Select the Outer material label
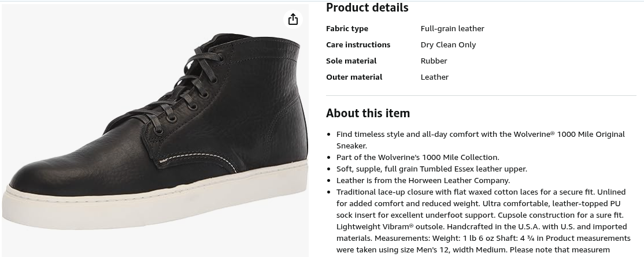This screenshot has width=644, height=257. (x=354, y=77)
